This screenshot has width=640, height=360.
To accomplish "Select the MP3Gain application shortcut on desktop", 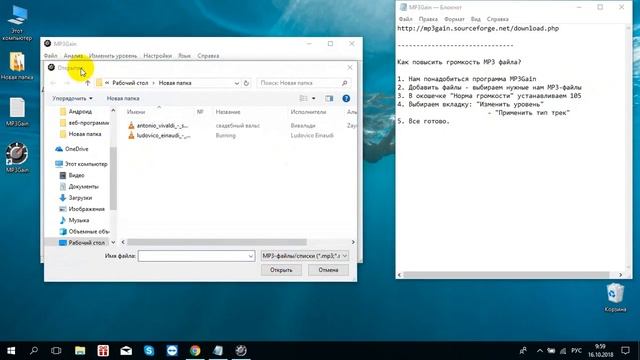I will [x=17, y=158].
